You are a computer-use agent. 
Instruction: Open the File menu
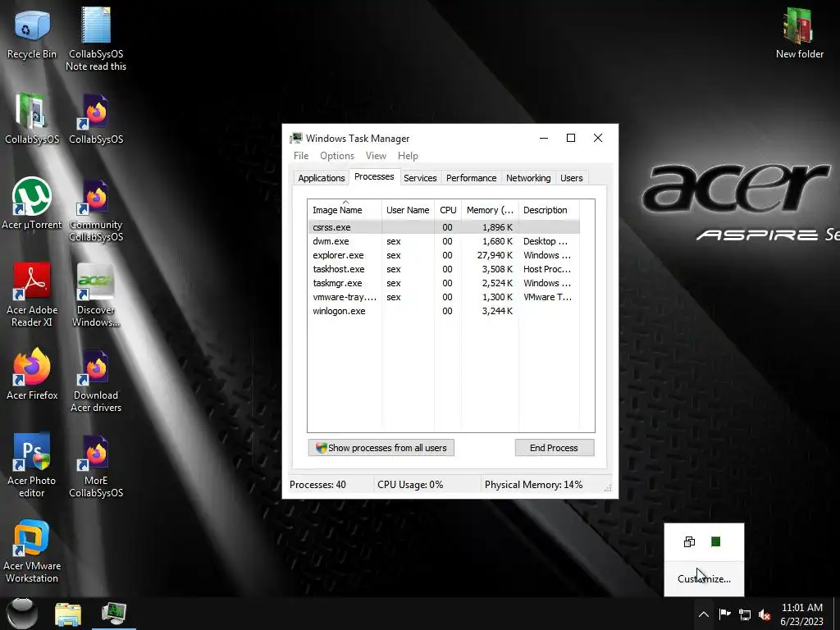(x=301, y=156)
